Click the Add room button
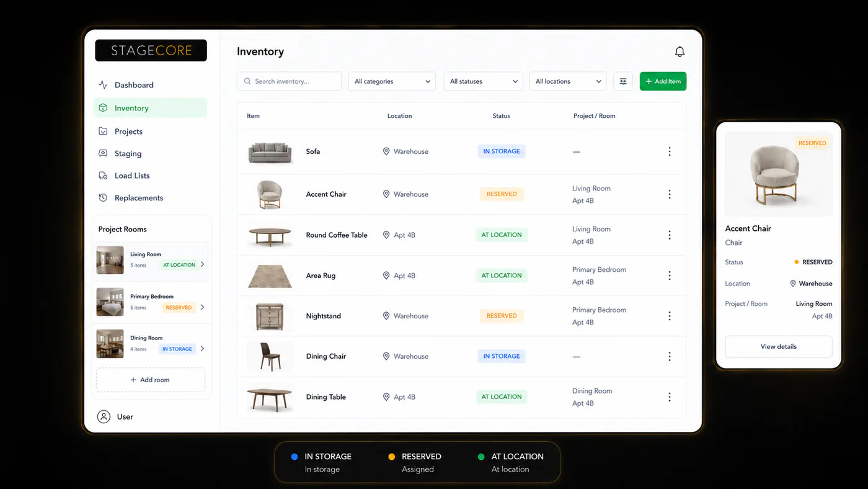Viewport: 868px width, 489px height. pyautogui.click(x=151, y=380)
